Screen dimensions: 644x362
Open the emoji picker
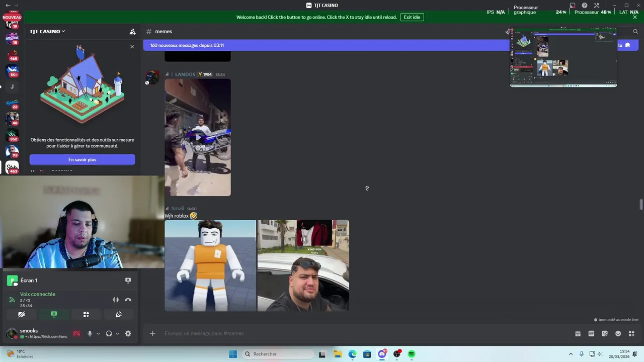click(x=618, y=333)
